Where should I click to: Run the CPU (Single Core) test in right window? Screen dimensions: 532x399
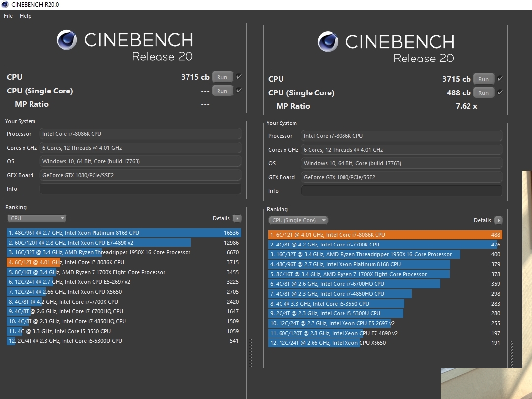[x=483, y=93]
